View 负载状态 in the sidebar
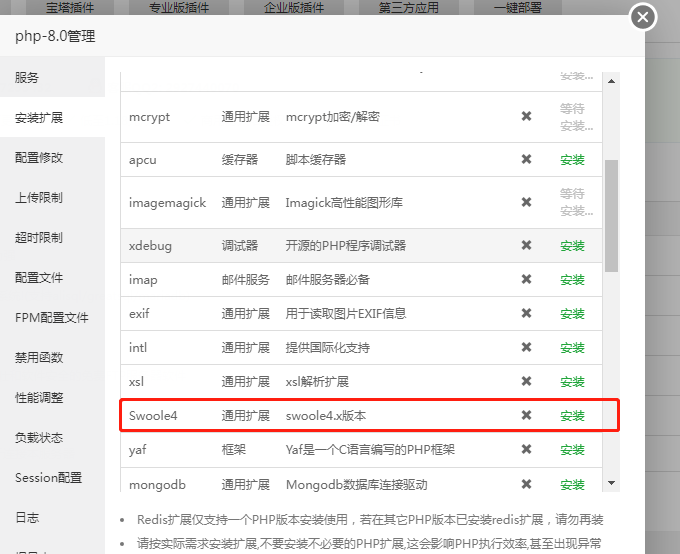The width and height of the screenshot is (680, 554). pyautogui.click(x=52, y=437)
